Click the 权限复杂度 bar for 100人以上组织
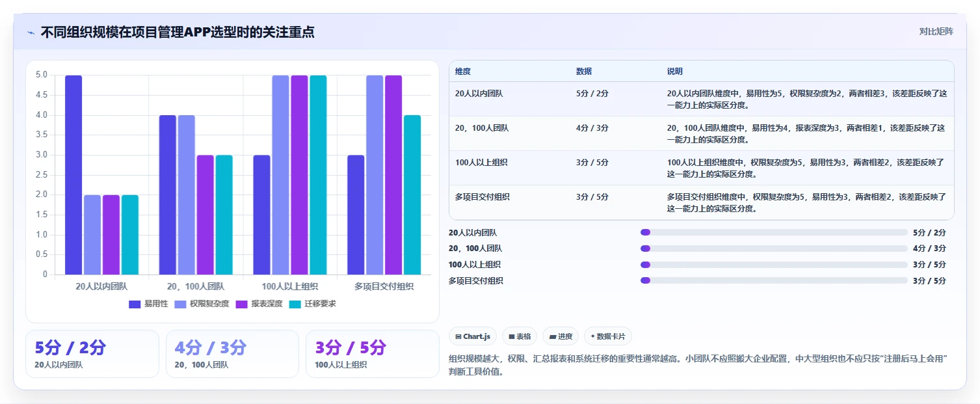 point(281,175)
